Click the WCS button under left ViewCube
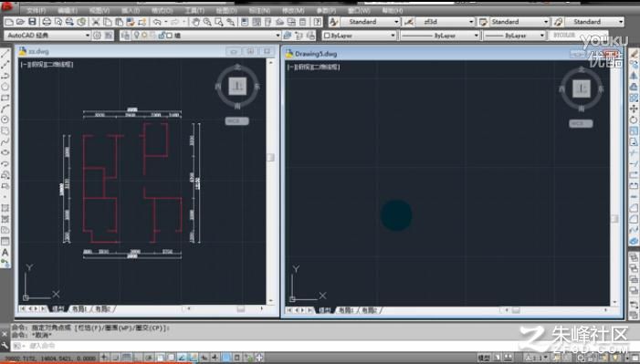 (x=236, y=121)
